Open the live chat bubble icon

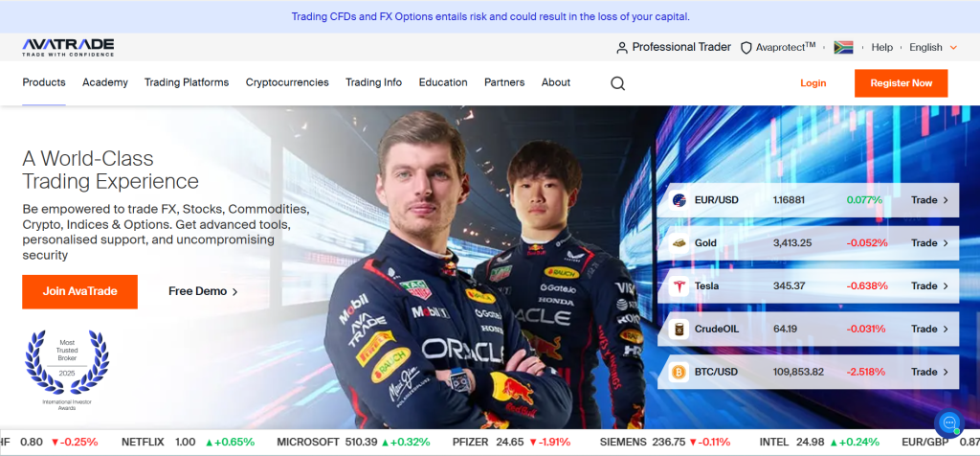[x=948, y=422]
